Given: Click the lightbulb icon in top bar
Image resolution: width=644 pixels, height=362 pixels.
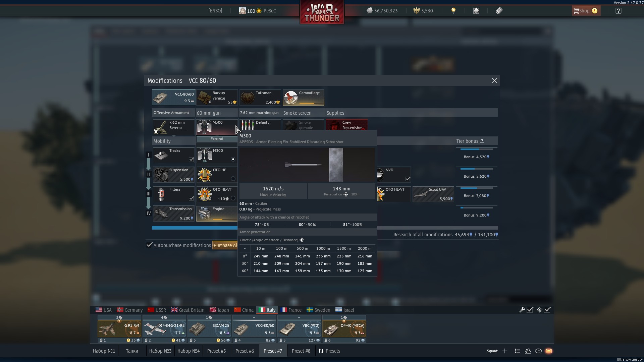Looking at the screenshot, I should [453, 11].
